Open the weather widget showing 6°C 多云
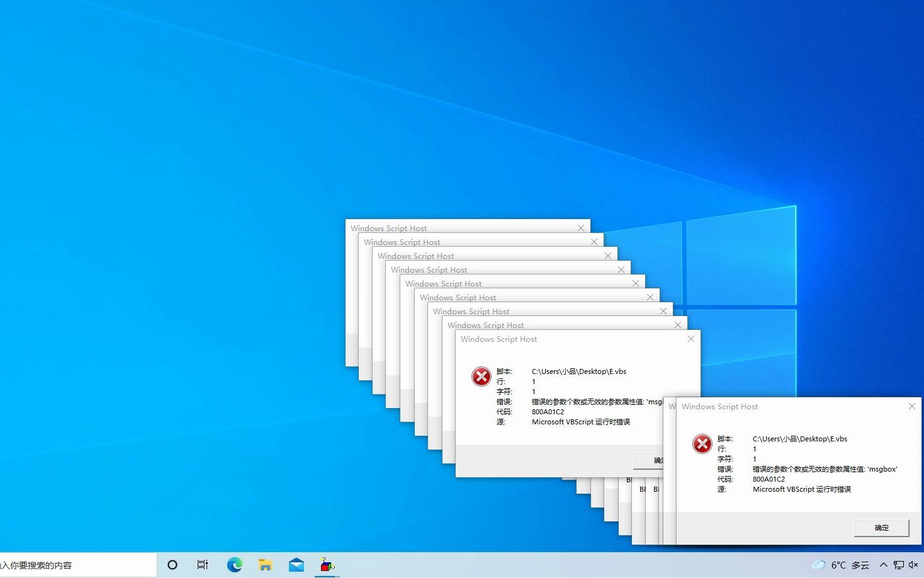This screenshot has width=924, height=578. pyautogui.click(x=841, y=565)
